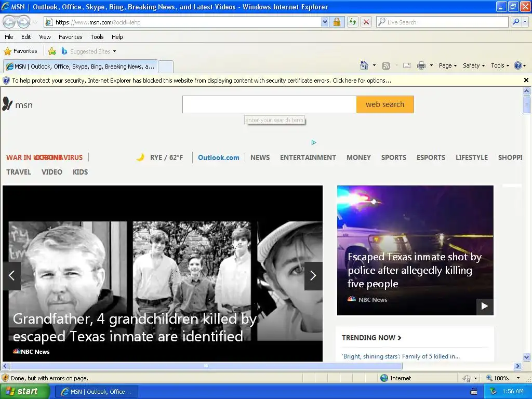
Task: Expand the address bar history dropdown
Action: click(x=325, y=22)
